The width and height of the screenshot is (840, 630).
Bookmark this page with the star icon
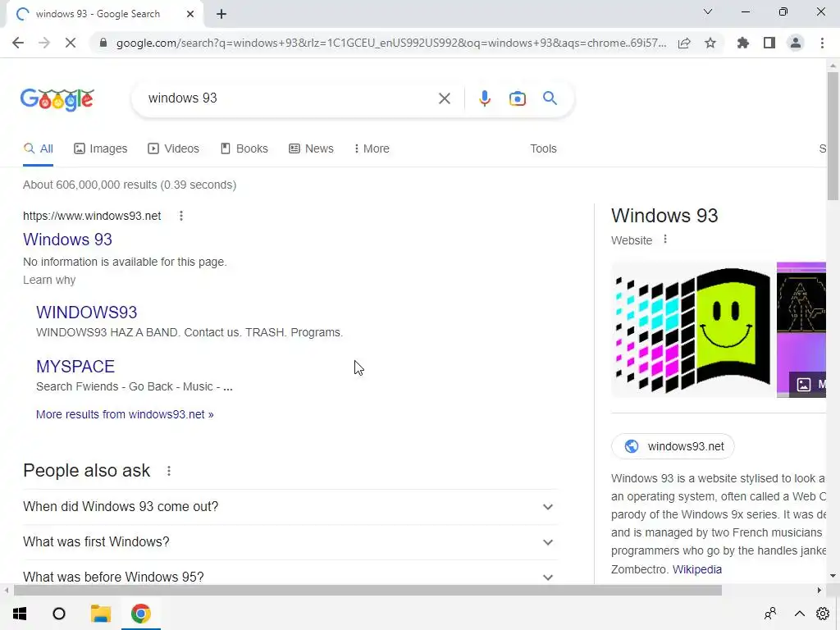point(710,43)
